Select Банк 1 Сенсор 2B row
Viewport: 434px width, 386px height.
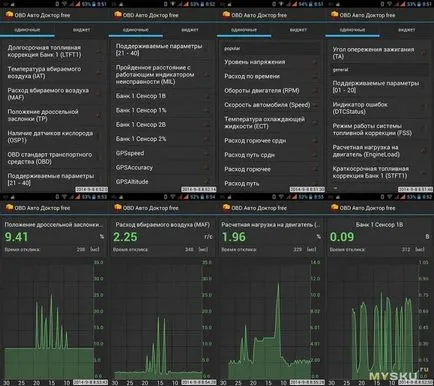pyautogui.click(x=163, y=125)
